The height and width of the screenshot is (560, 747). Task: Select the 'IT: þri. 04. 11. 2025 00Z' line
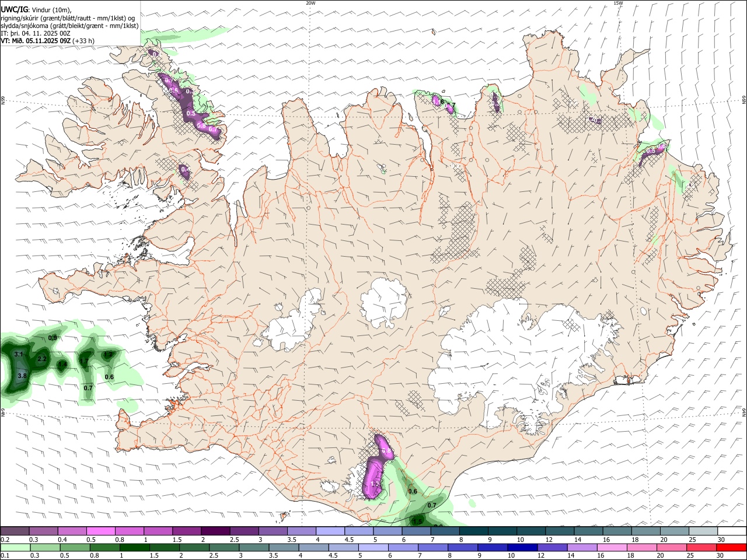[x=35, y=33]
